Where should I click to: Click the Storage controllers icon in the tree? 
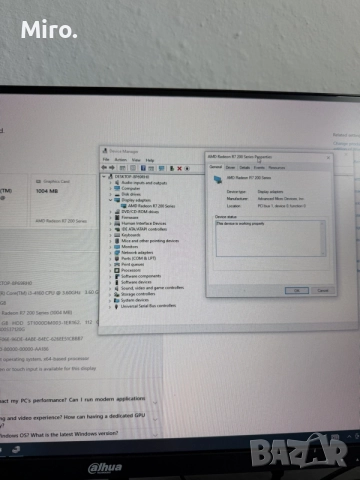[x=117, y=294]
